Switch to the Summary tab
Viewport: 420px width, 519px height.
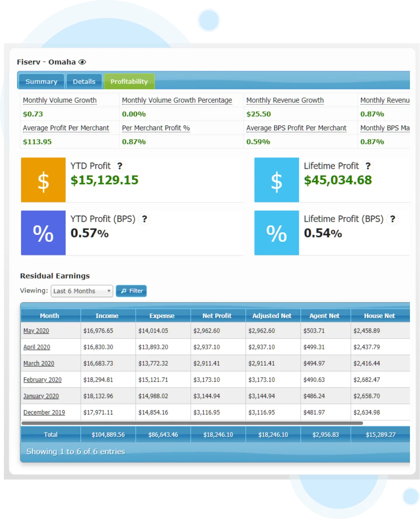pyautogui.click(x=41, y=81)
